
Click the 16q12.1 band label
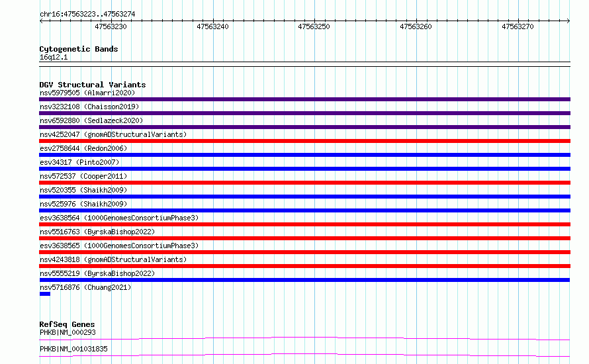(x=54, y=57)
